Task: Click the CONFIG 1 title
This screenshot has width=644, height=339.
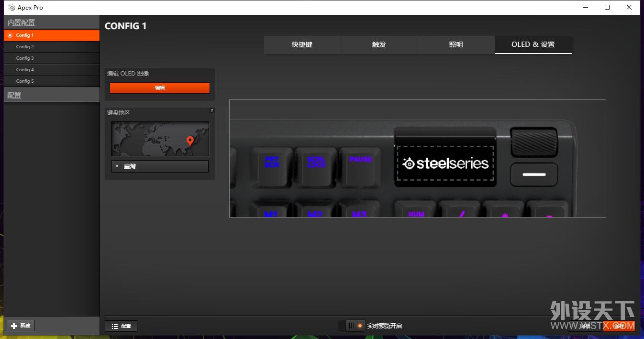Action: 126,26
